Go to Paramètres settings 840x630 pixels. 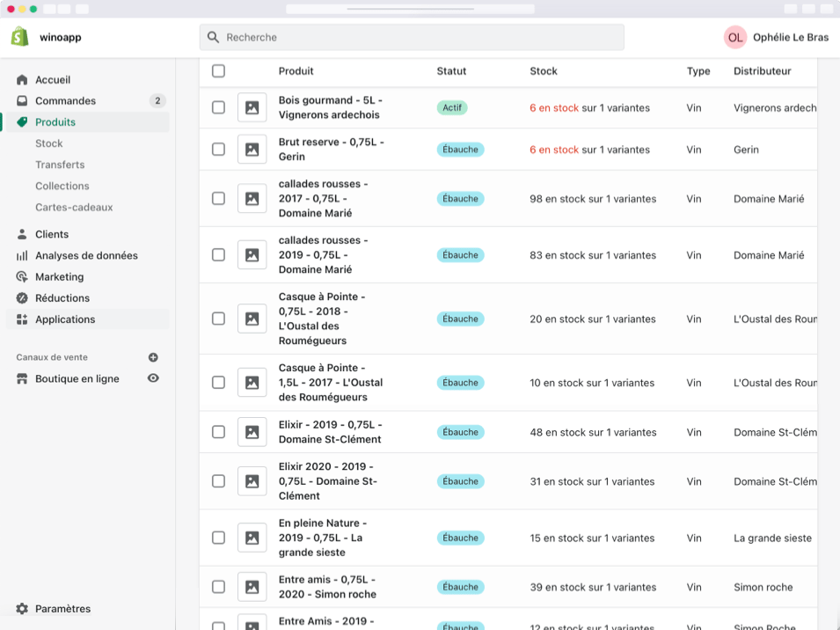[x=62, y=609]
